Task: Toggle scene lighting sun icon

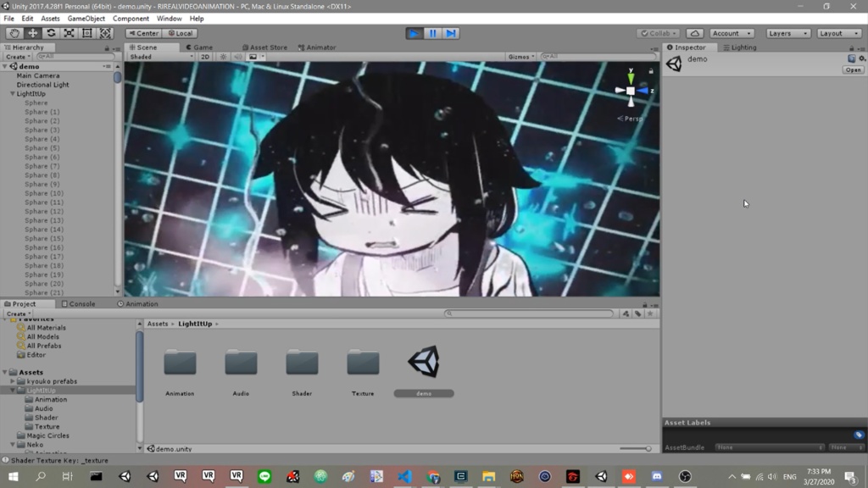Action: coord(224,57)
